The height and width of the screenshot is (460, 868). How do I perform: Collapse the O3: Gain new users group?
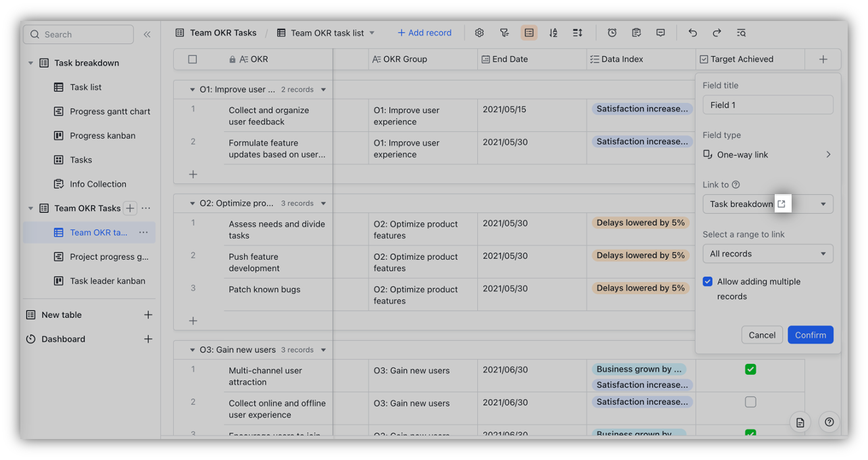point(193,350)
